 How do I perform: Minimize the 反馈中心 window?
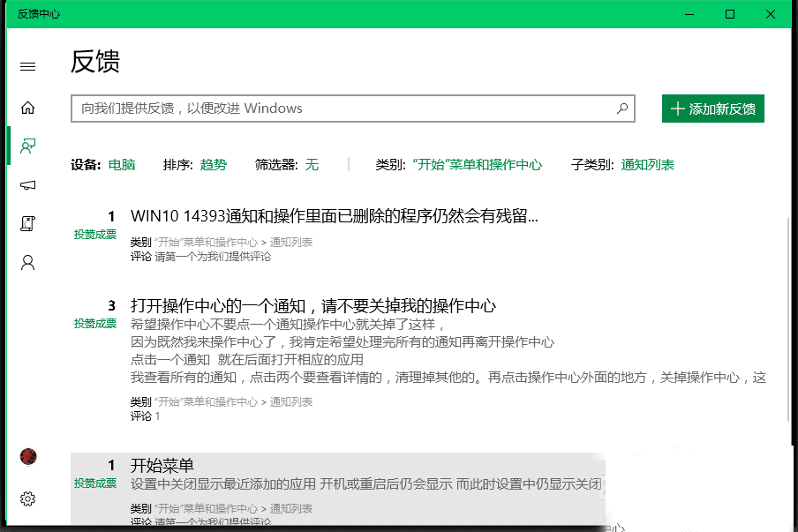click(689, 14)
